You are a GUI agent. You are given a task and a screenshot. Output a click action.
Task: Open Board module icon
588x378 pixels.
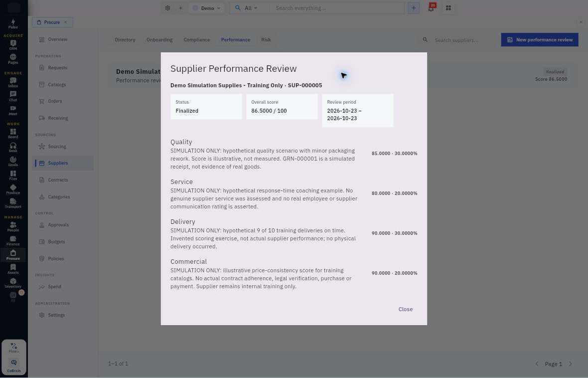click(13, 133)
